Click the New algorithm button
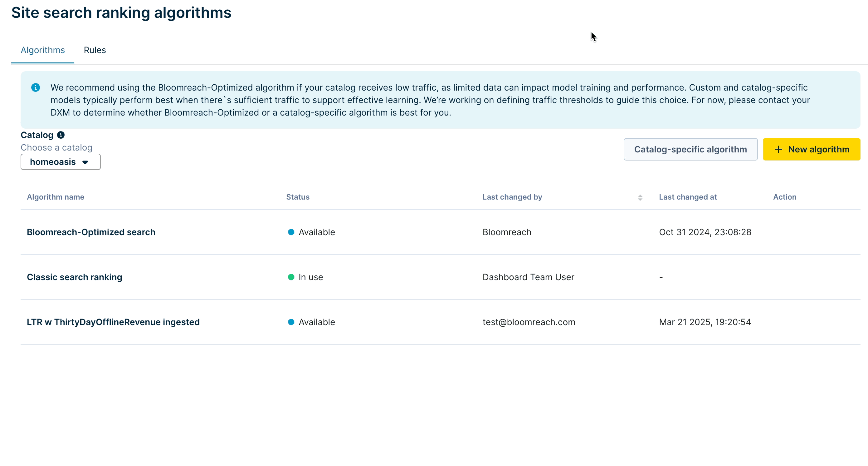Screen dimensions: 868x466 [812, 149]
